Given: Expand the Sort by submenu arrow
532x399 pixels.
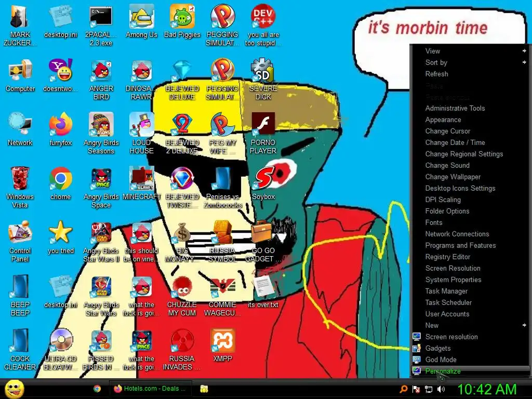Looking at the screenshot, I should coord(524,62).
